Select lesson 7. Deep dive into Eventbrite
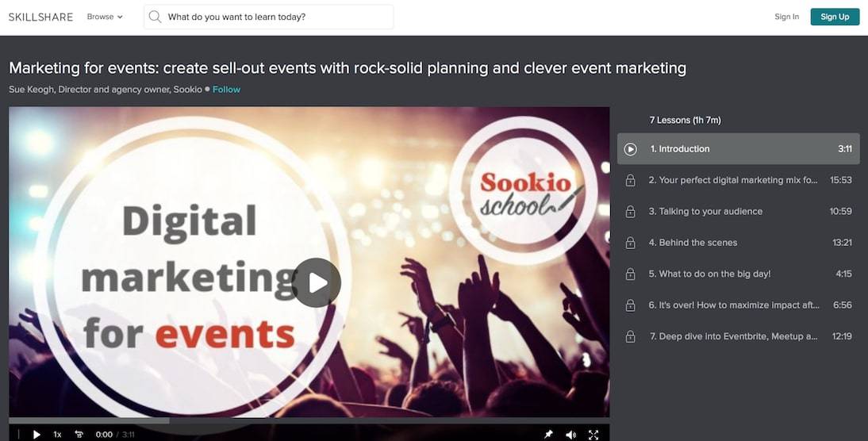 coord(739,336)
